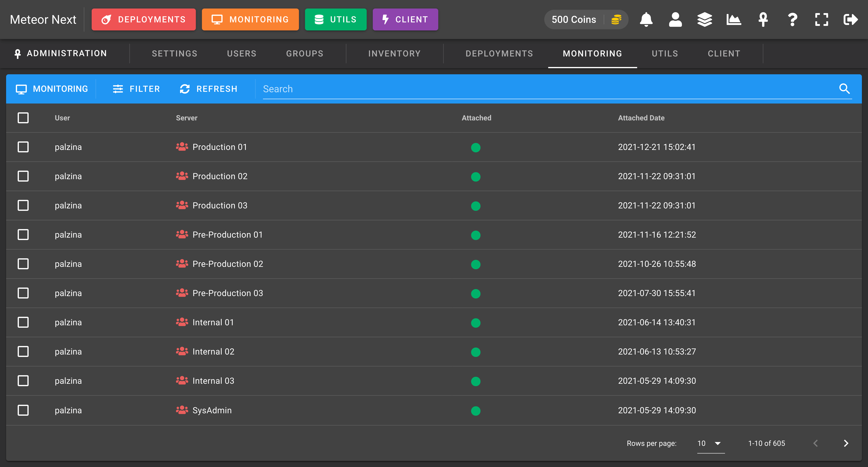
Task: Check the SysAdmin row checkbox
Action: 23,410
